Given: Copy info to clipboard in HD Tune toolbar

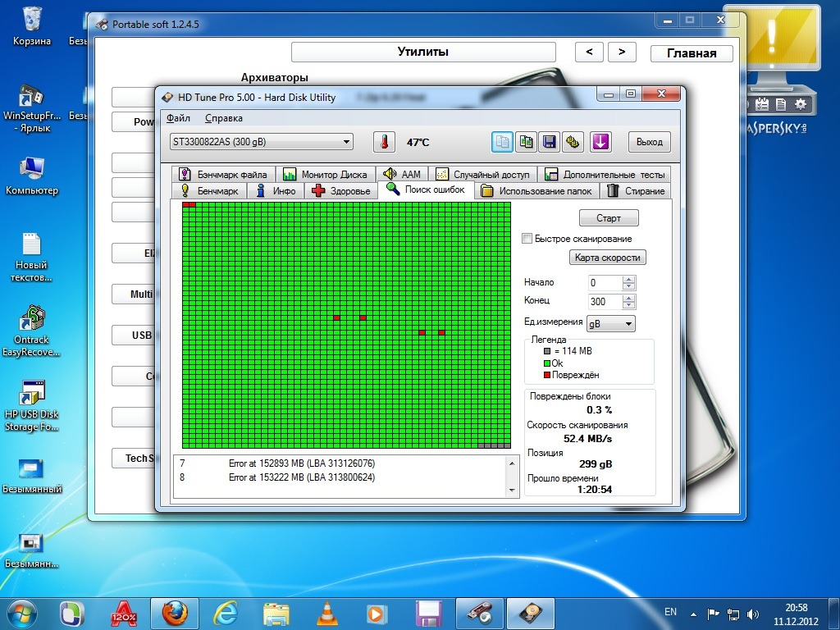Looking at the screenshot, I should pos(502,142).
